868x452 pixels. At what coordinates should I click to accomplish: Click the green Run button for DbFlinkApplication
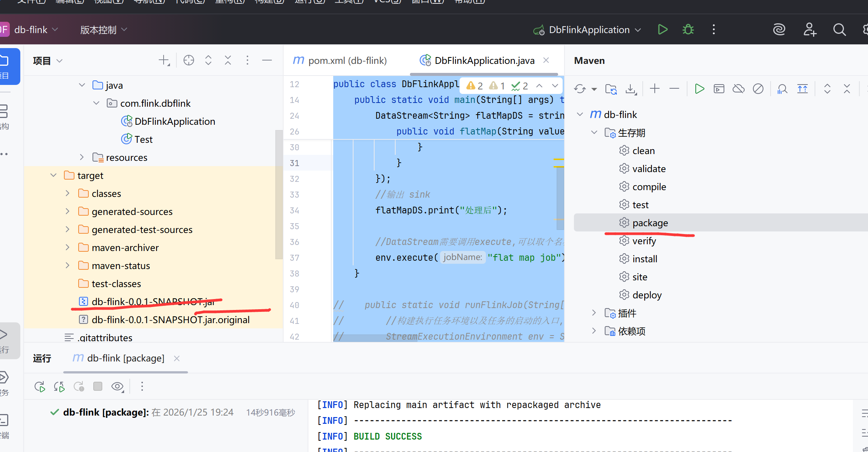pyautogui.click(x=663, y=30)
